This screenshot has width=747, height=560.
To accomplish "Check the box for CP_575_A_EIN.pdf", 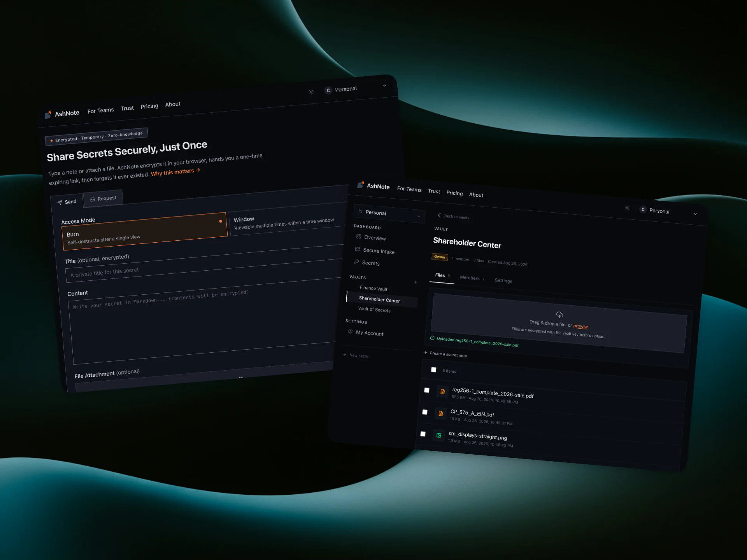I will coord(425,412).
